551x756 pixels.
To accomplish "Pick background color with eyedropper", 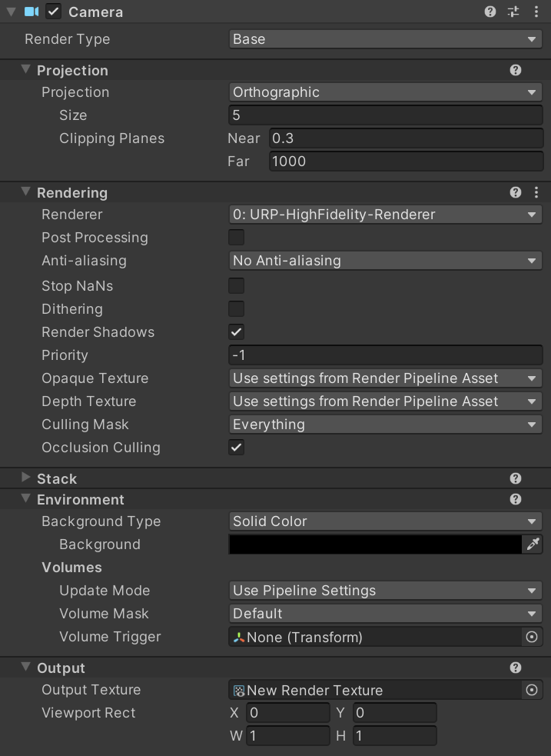I will 532,545.
